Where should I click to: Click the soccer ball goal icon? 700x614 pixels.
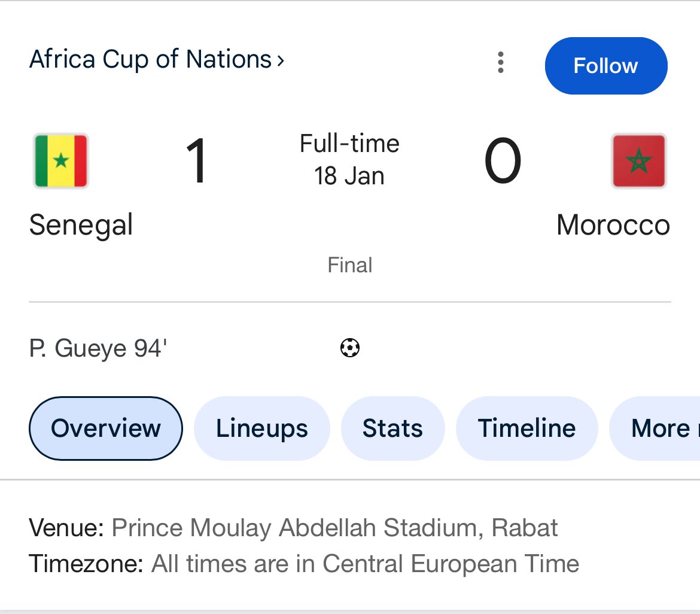coord(350,348)
